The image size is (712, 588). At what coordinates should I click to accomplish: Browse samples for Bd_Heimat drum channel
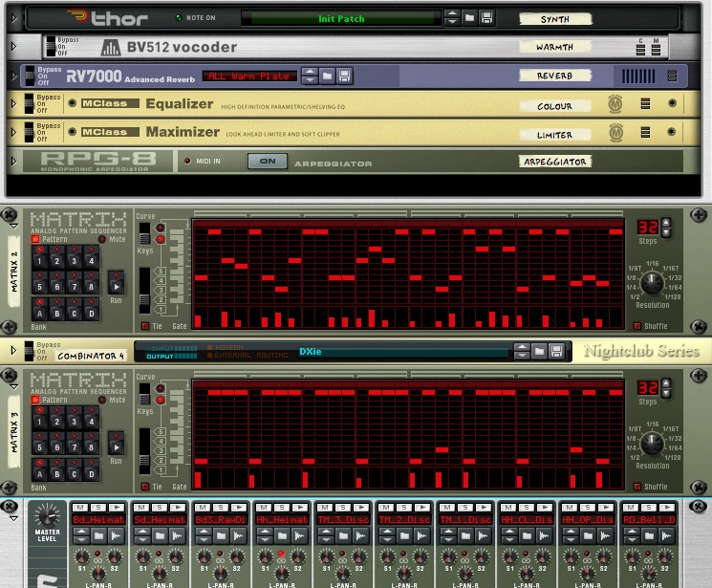98,536
